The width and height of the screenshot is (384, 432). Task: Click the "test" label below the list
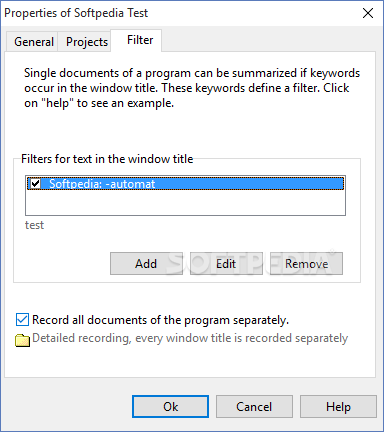pos(34,225)
